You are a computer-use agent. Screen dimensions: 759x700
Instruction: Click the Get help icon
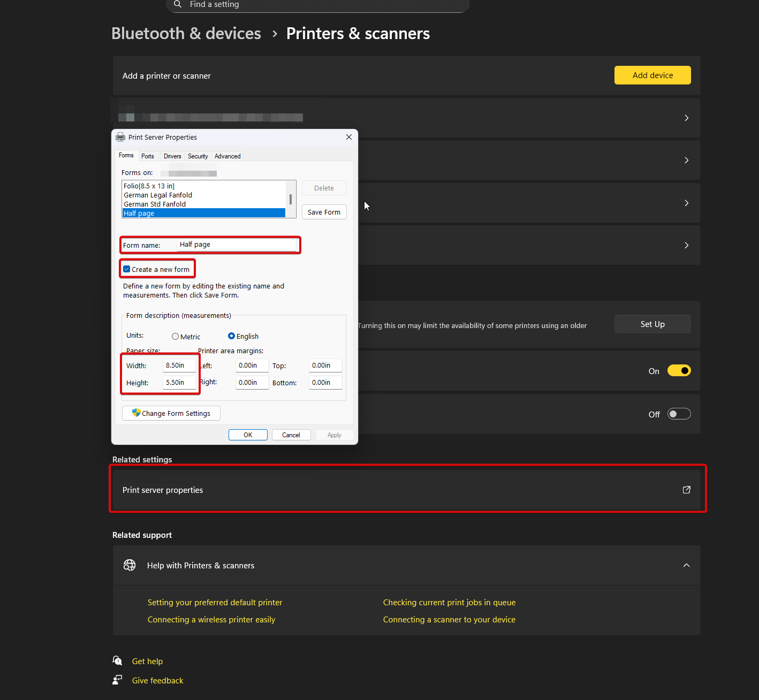tap(118, 661)
